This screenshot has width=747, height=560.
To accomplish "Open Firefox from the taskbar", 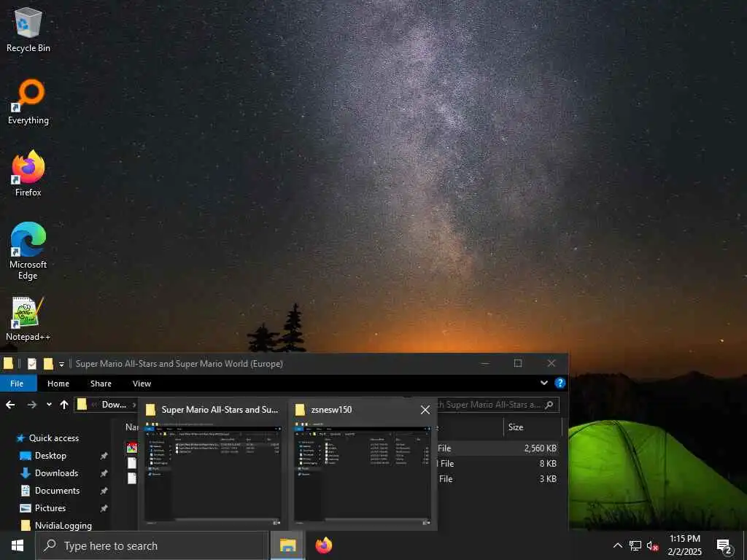I will pyautogui.click(x=324, y=545).
